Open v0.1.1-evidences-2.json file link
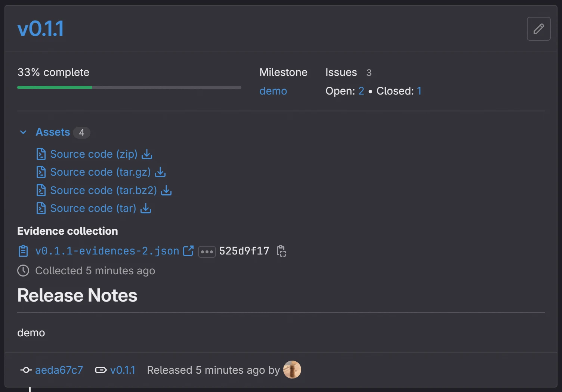562x392 pixels. click(107, 251)
